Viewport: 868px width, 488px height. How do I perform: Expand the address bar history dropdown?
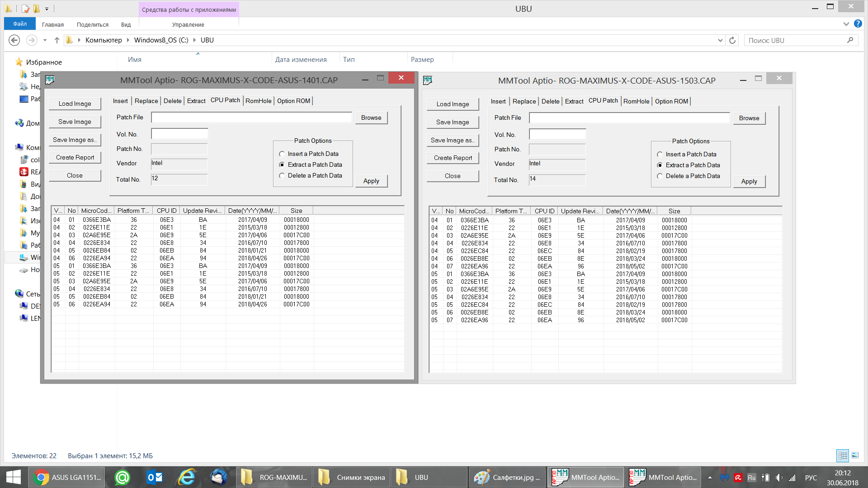(720, 40)
